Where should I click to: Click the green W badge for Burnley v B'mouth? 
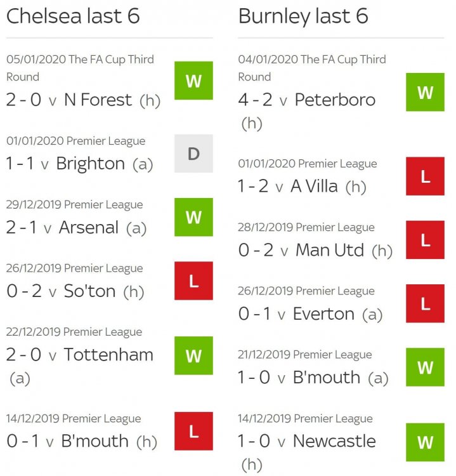tap(425, 367)
